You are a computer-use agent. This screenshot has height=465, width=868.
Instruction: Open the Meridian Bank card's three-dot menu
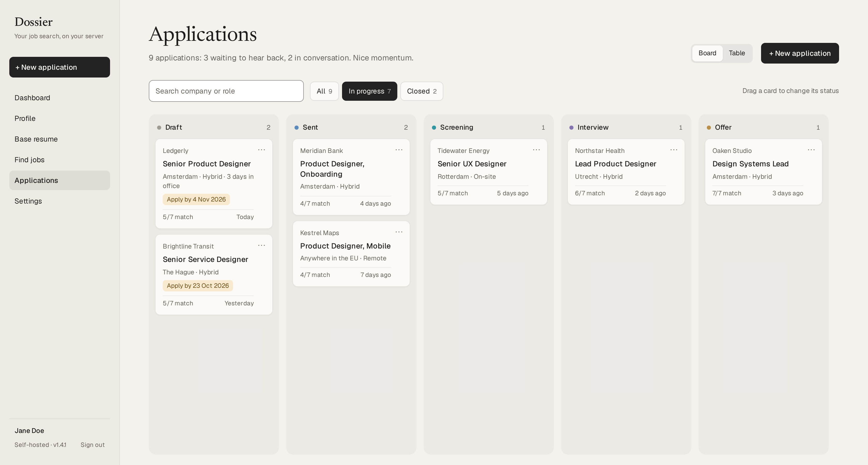(399, 150)
